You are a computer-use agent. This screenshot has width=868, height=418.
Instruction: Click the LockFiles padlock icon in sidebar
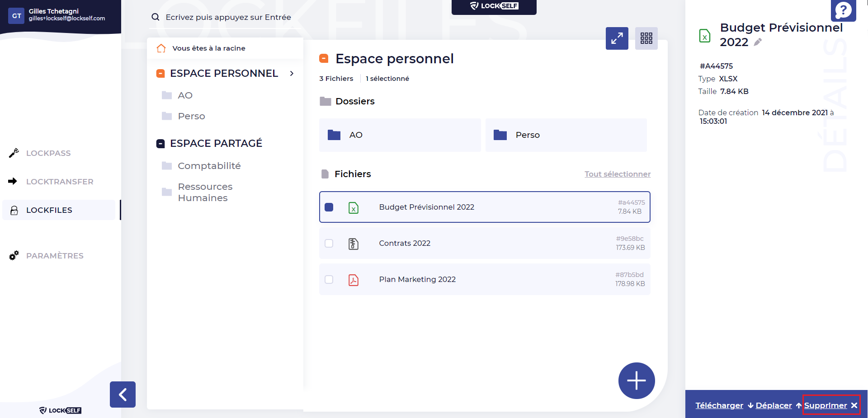pyautogui.click(x=14, y=210)
